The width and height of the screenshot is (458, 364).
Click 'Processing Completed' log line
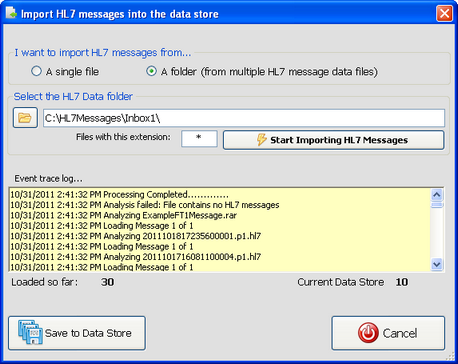(x=119, y=194)
